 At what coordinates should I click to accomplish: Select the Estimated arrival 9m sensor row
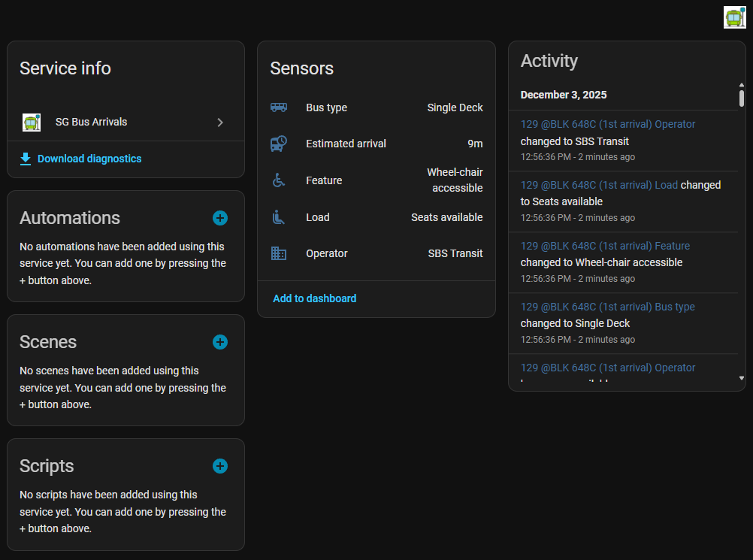pyautogui.click(x=376, y=144)
